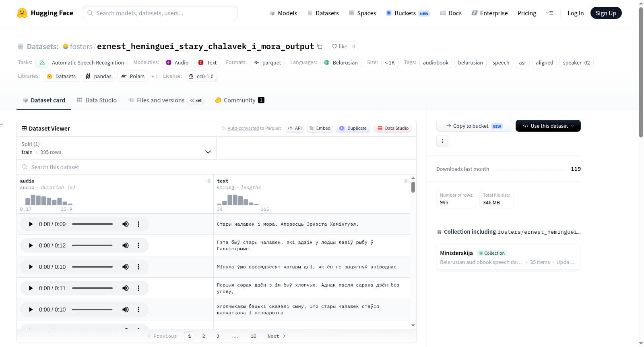Sort the audio column
Image resolution: width=644 pixels, height=347 pixels.
[x=209, y=181]
